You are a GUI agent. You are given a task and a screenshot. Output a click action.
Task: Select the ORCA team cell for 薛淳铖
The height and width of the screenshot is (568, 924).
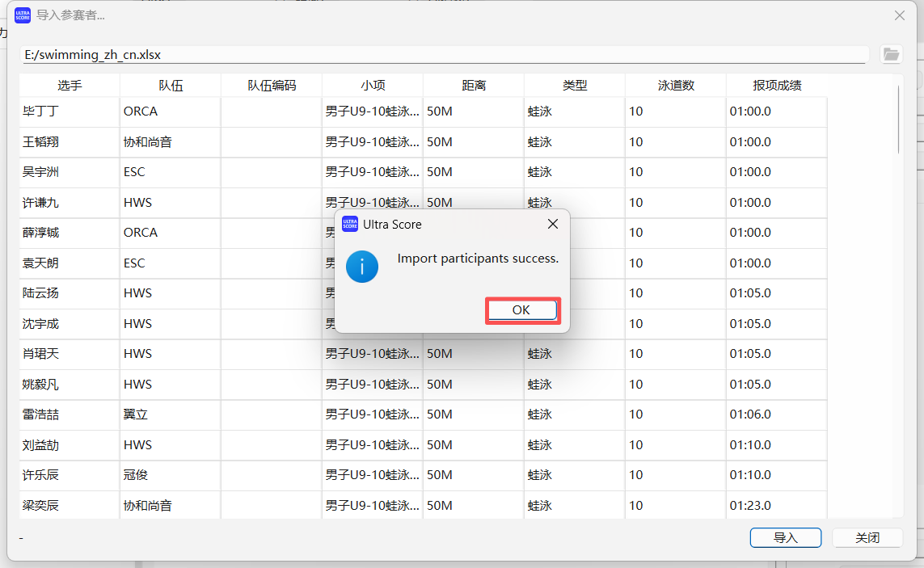coord(170,232)
